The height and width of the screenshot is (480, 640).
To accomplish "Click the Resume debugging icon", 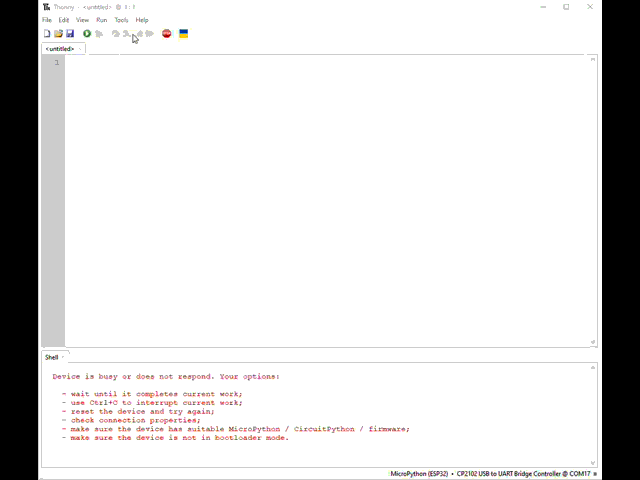I will pyautogui.click(x=150, y=34).
